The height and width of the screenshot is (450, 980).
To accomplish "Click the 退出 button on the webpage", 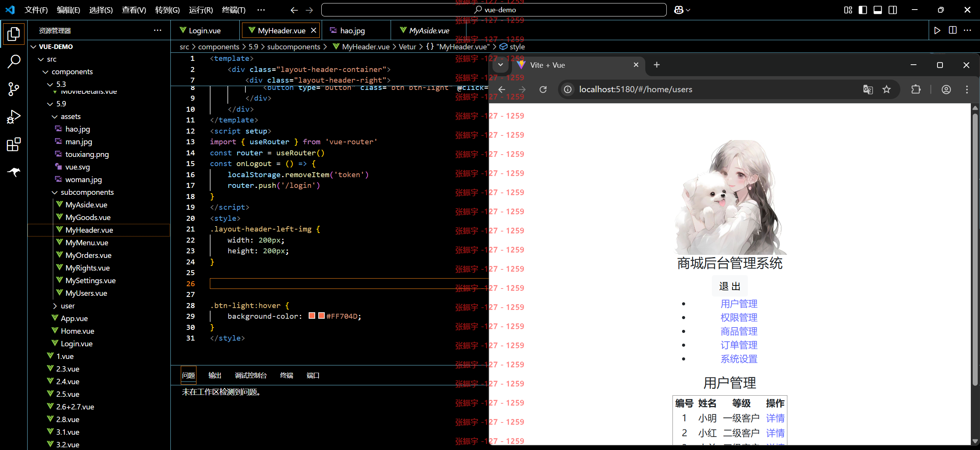I will (730, 286).
